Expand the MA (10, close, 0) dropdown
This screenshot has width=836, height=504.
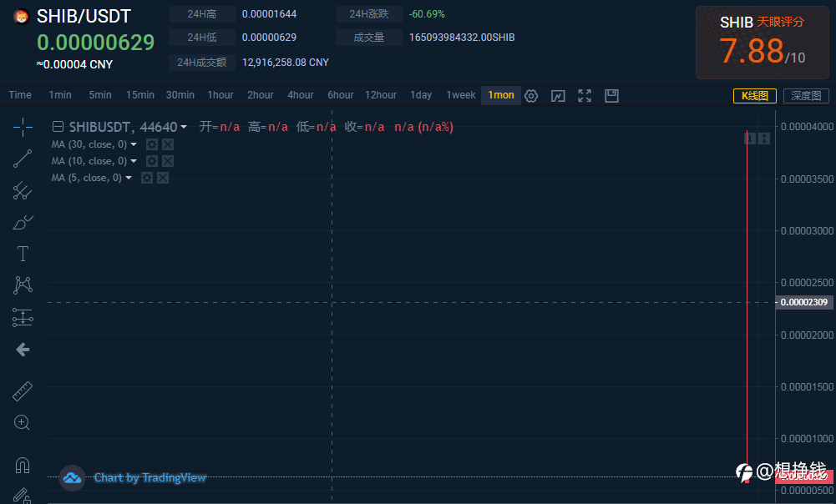(x=134, y=161)
